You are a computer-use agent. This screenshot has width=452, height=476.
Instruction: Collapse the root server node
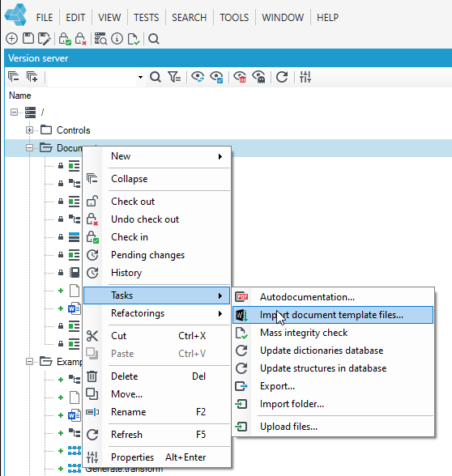14,113
